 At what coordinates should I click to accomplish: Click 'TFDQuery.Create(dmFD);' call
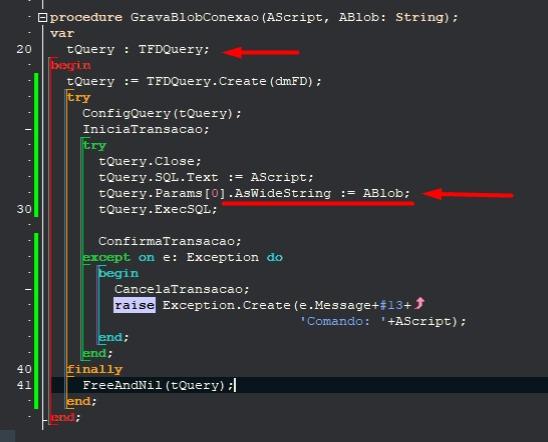[234, 81]
